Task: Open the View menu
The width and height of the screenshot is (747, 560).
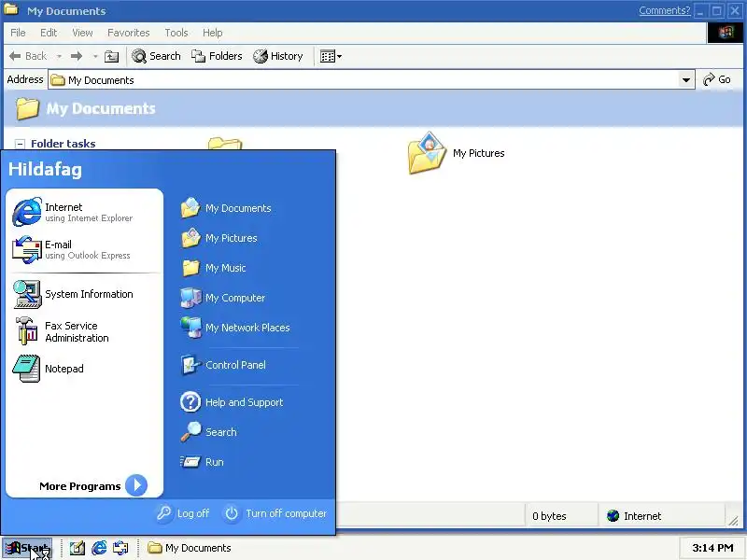Action: pos(82,33)
